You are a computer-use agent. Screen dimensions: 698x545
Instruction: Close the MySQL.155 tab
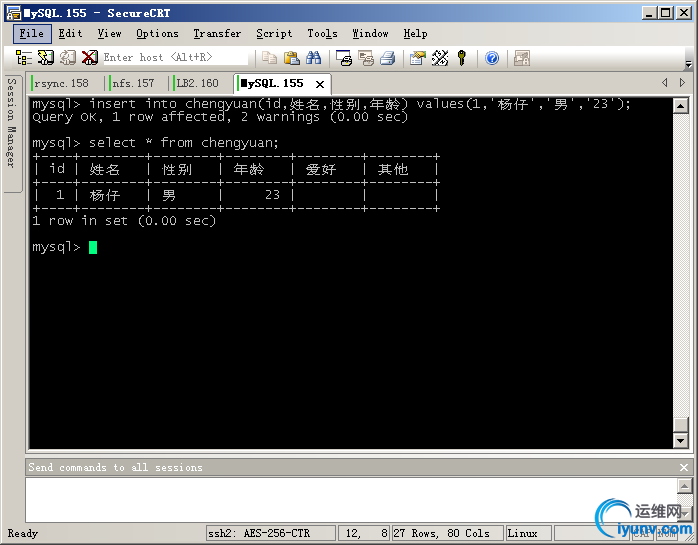[320, 84]
